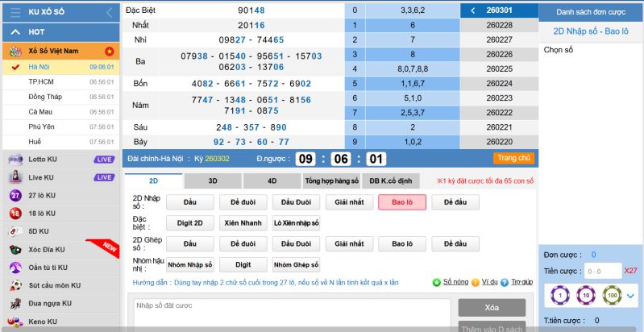Select Đầu Đuôi in 2D Nhập số row

pos(296,202)
